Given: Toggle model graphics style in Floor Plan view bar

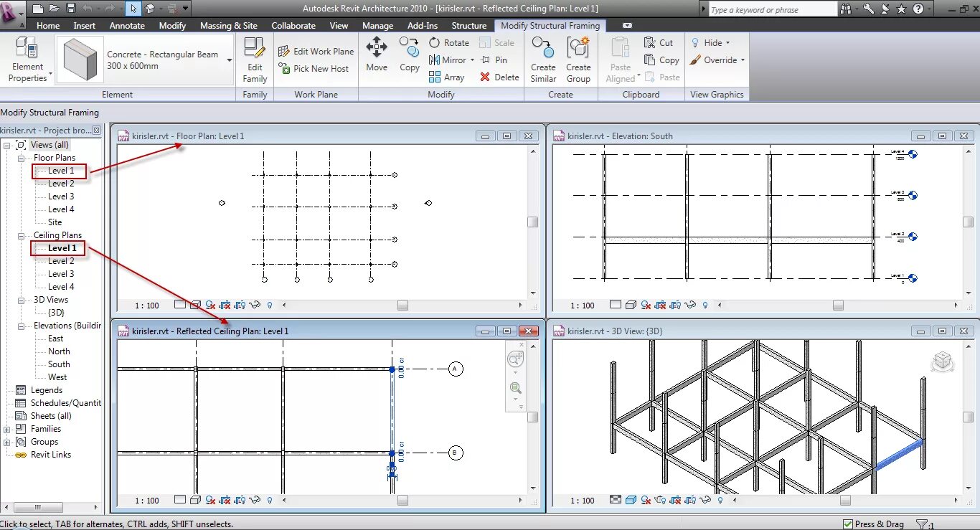Looking at the screenshot, I should [x=195, y=305].
